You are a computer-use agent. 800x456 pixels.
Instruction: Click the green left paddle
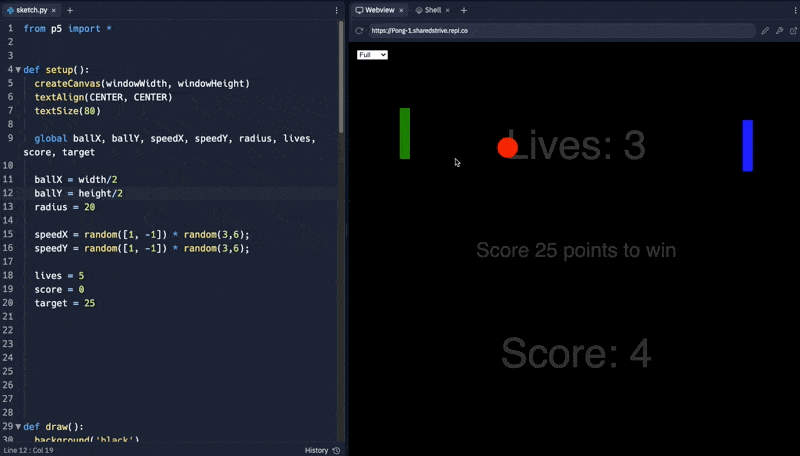pyautogui.click(x=405, y=133)
